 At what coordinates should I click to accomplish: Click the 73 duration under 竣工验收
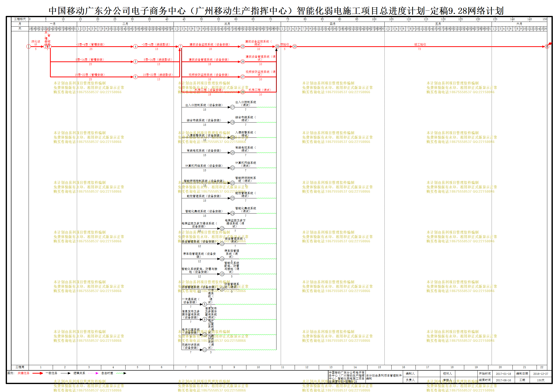pos(419,49)
